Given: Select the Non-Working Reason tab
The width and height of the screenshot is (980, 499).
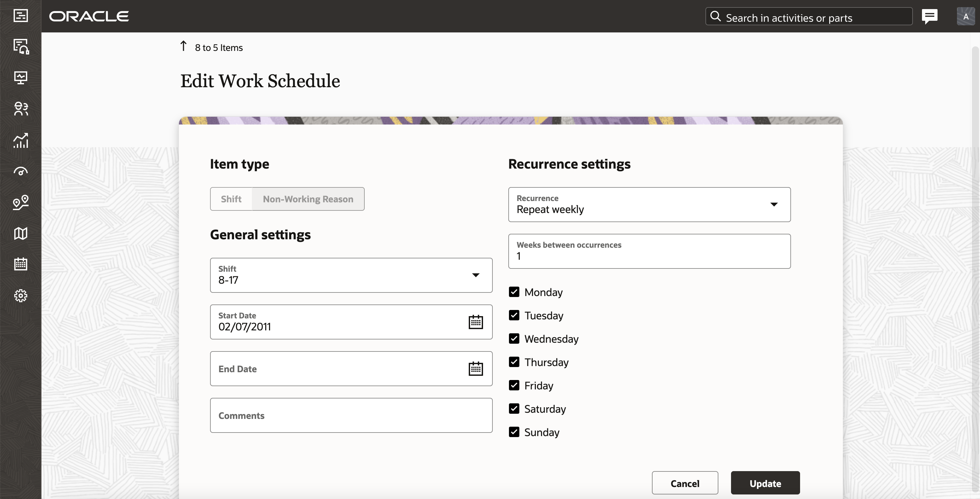Looking at the screenshot, I should pyautogui.click(x=308, y=199).
